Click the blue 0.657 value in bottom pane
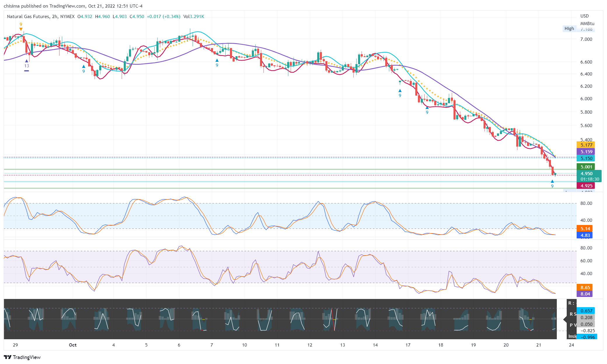This screenshot has width=607, height=364. [x=586, y=311]
